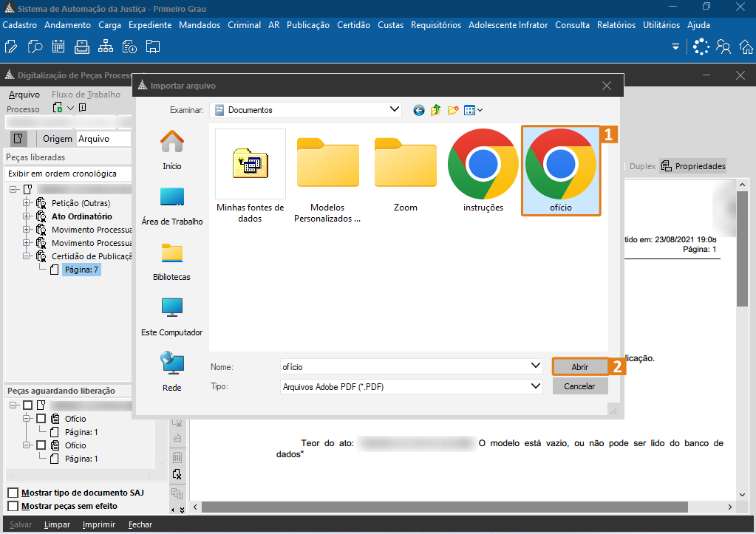The width and height of the screenshot is (756, 534).
Task: Click the document-with-X icon in vertical toolbar
Action: 177,474
